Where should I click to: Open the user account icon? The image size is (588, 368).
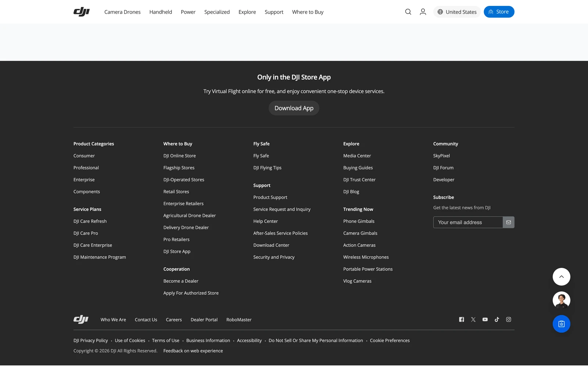click(423, 12)
